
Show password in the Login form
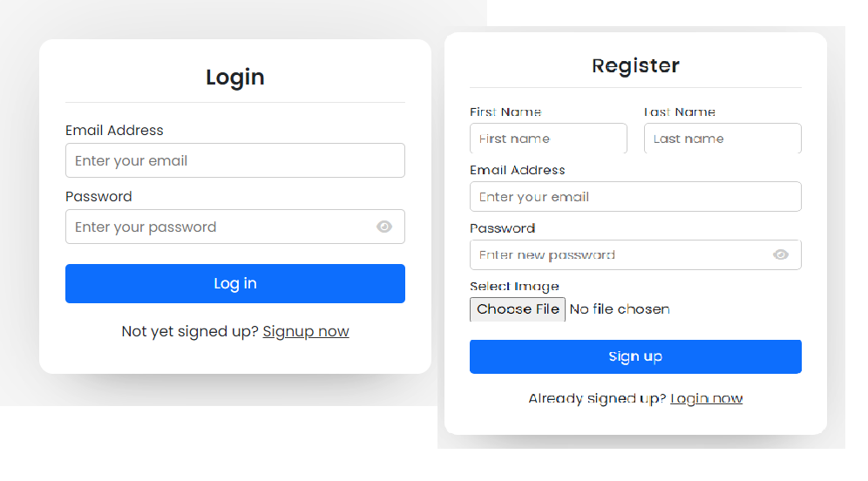point(384,227)
